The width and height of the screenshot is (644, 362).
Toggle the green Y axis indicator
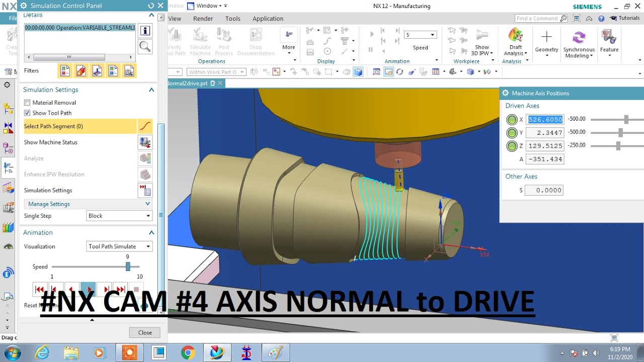[x=512, y=133]
